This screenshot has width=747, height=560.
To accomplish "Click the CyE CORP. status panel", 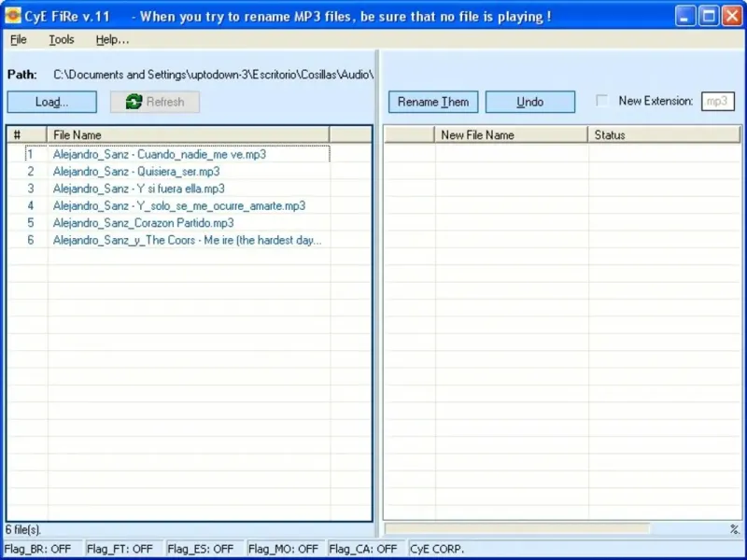I will (575, 549).
